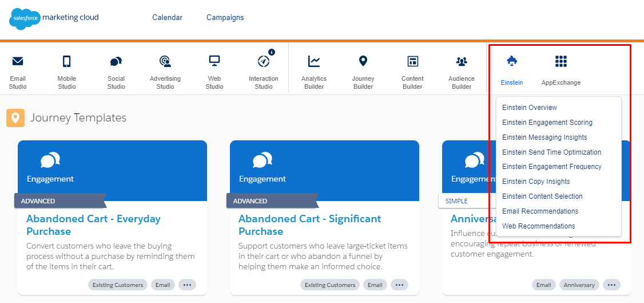
Task: Open Analytics Builder
Action: [314, 72]
